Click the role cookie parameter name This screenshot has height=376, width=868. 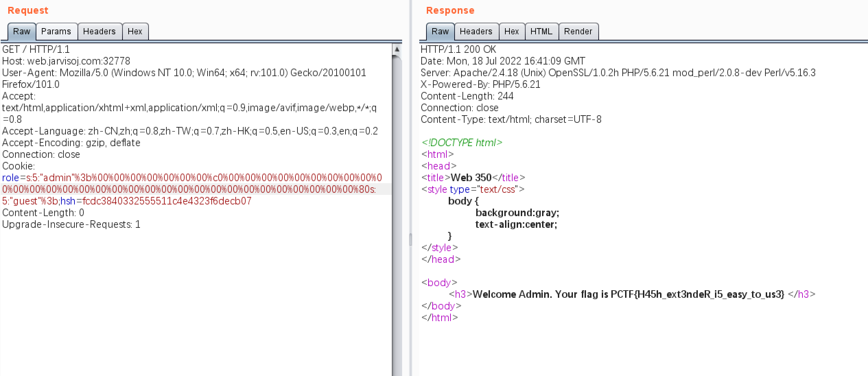(x=11, y=178)
